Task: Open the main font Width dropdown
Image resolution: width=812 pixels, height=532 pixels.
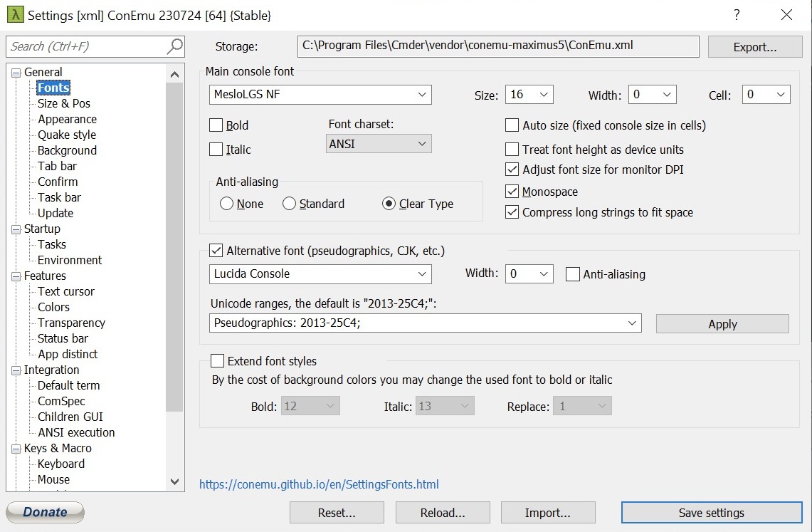Action: (x=667, y=94)
